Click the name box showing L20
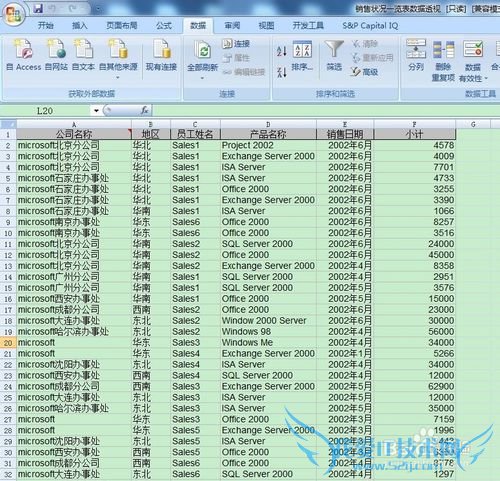This screenshot has width=500, height=481. pos(46,111)
